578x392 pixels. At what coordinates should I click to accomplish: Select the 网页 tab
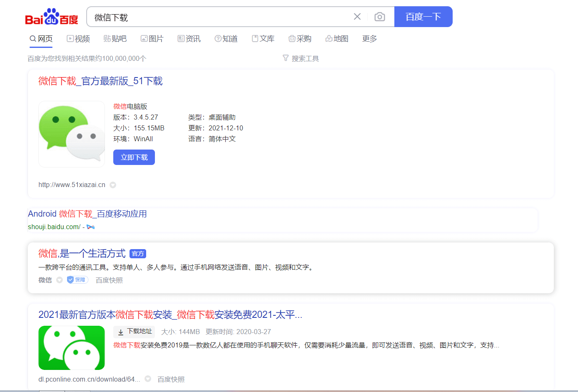point(41,39)
